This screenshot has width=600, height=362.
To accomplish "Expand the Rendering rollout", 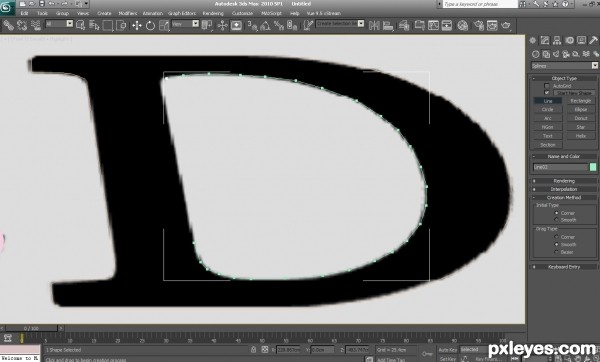I will 564,181.
